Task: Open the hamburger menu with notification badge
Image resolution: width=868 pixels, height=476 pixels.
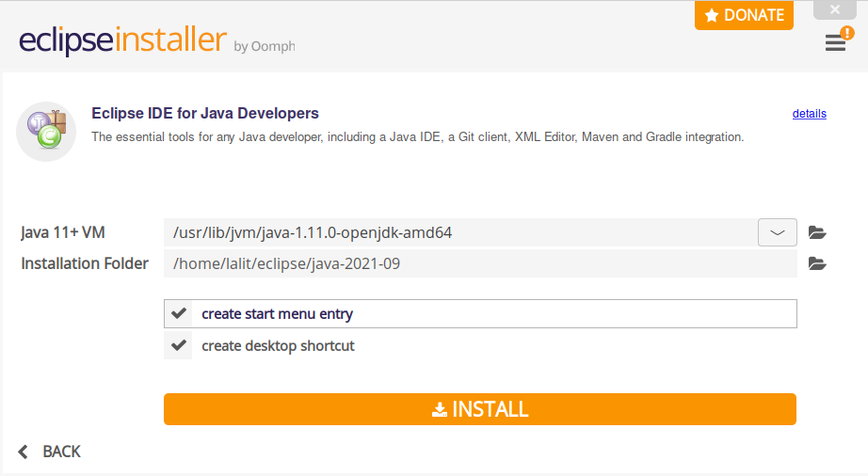Action: pos(837,40)
